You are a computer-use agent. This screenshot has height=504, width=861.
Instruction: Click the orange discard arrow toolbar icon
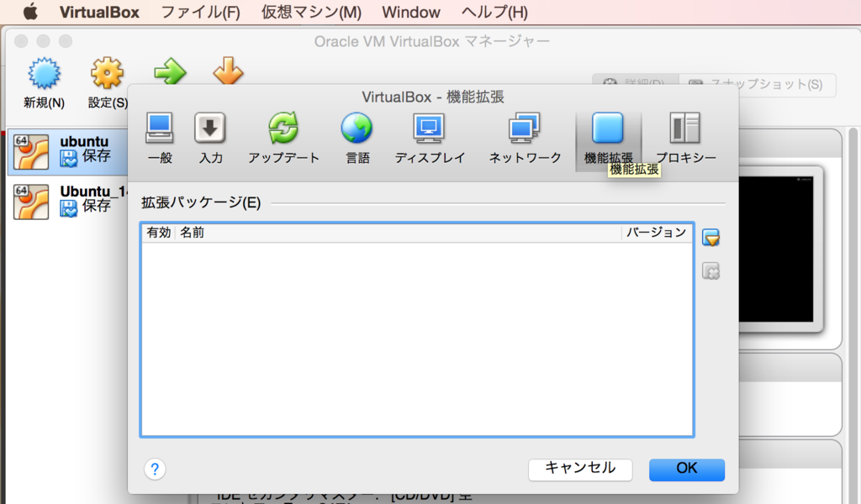click(228, 71)
